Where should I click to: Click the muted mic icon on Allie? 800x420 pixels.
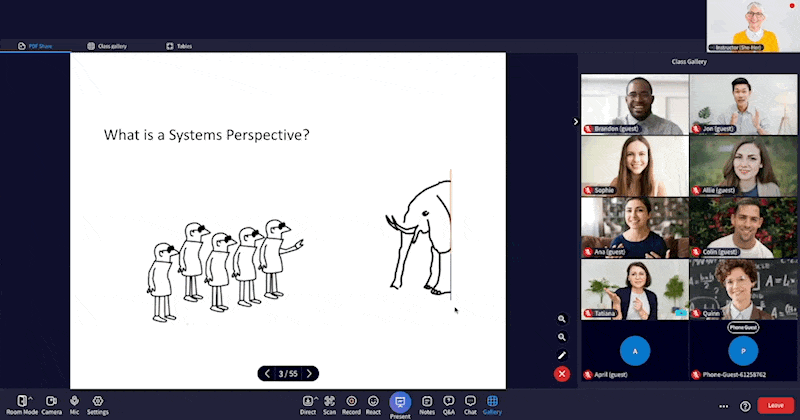pos(696,190)
